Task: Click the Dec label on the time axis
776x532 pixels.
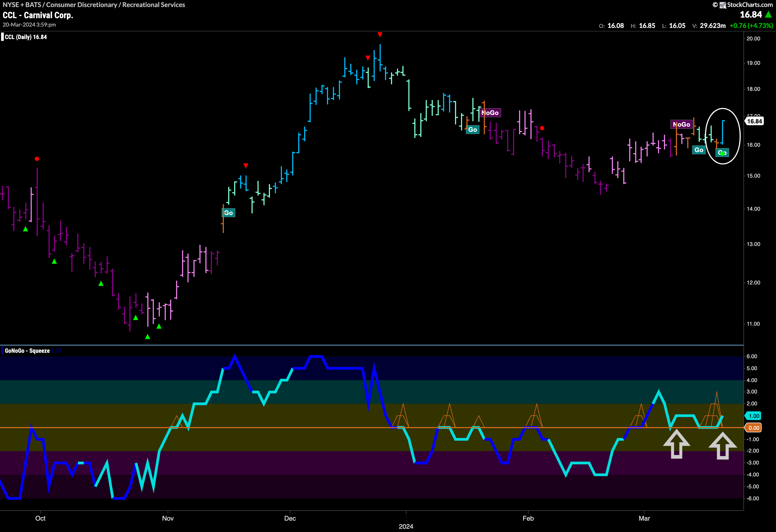Action: 290,518
